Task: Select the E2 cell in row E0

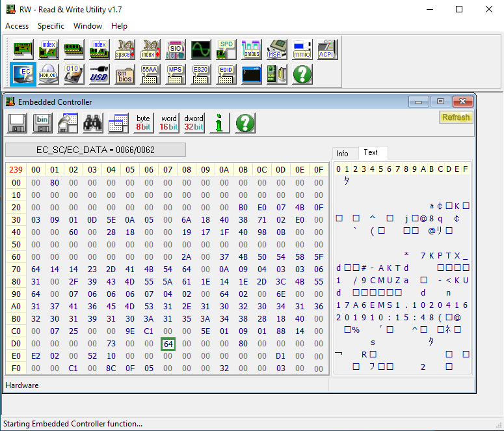Action: (x=36, y=356)
